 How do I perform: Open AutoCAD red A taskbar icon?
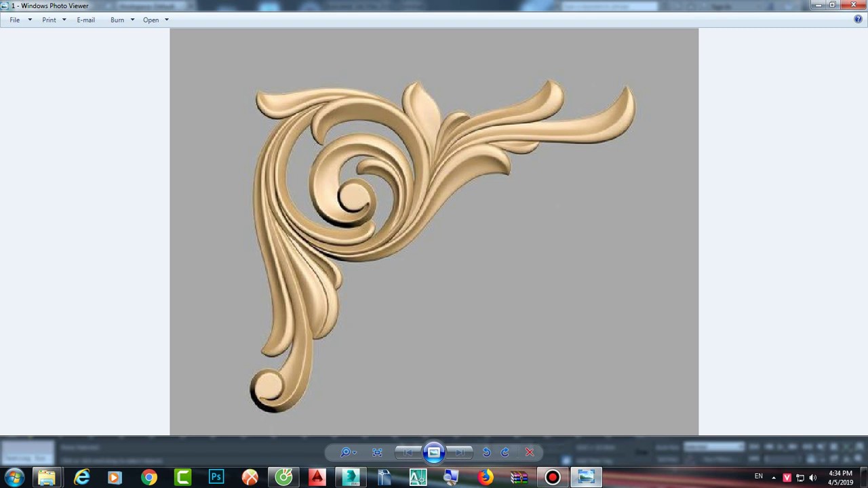click(x=317, y=477)
